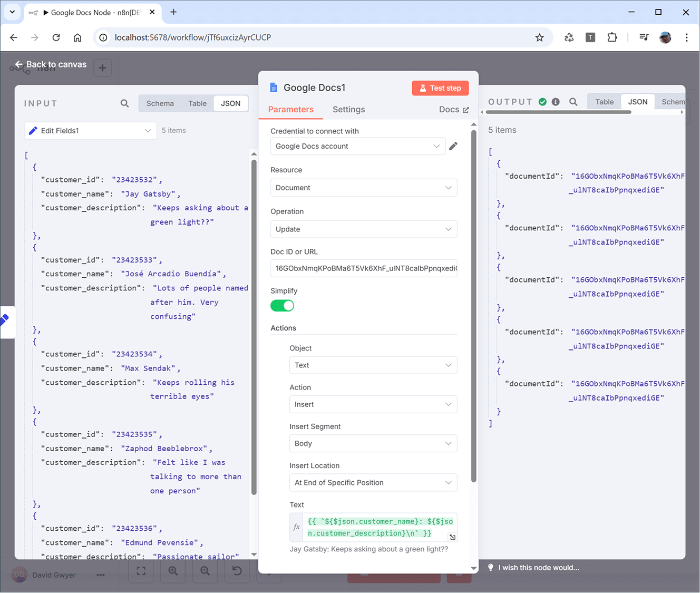Show output as JSON
The height and width of the screenshot is (593, 700).
[x=638, y=102]
